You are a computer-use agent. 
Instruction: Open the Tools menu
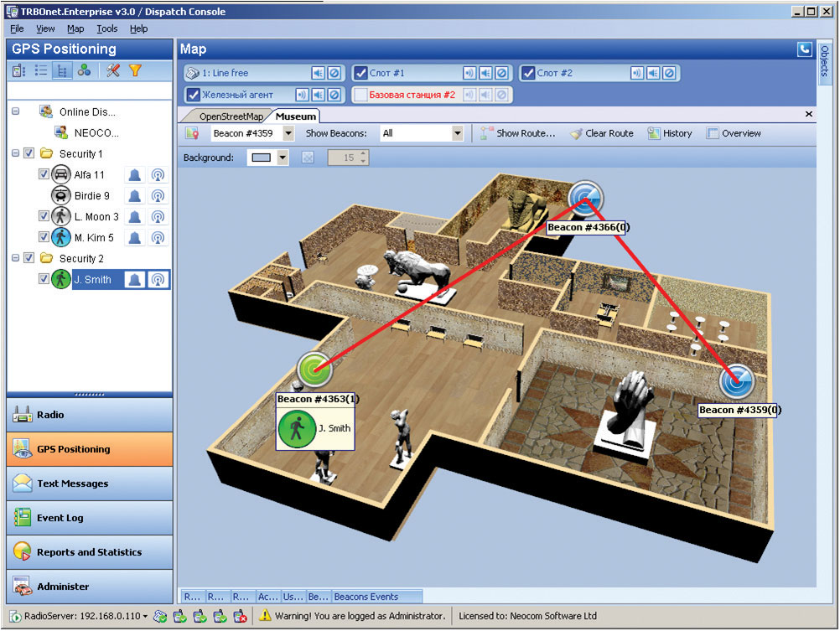[107, 28]
